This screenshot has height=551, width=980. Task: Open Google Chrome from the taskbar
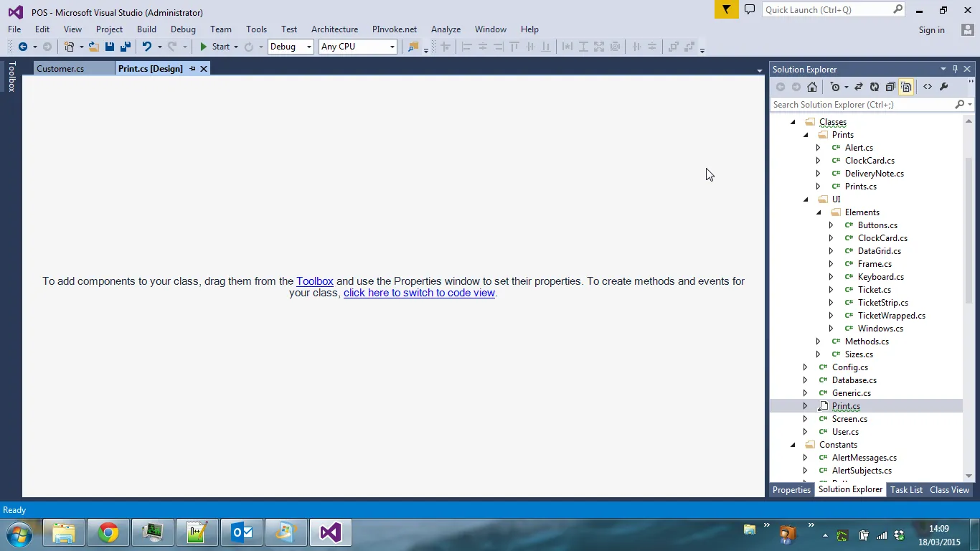point(108,533)
